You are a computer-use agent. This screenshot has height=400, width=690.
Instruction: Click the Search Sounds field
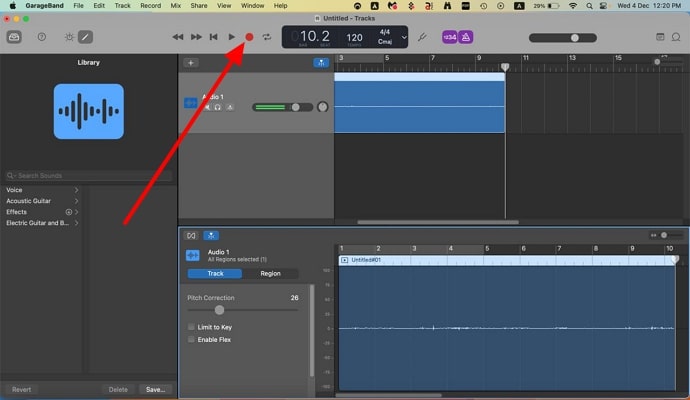tap(88, 176)
